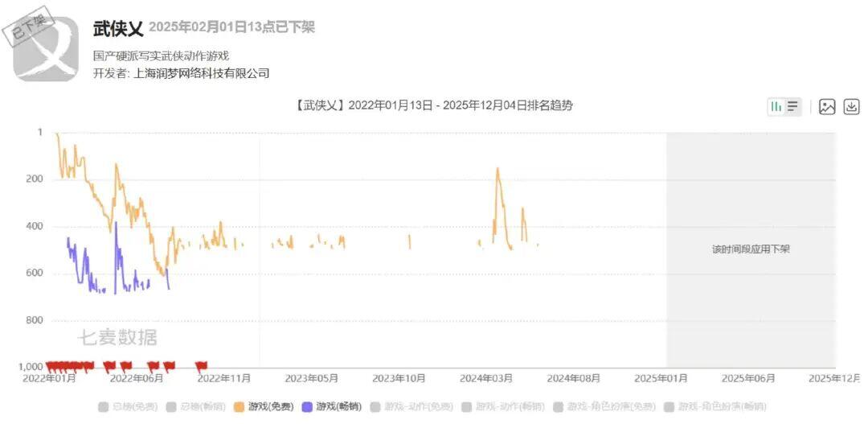This screenshot has width=868, height=424.
Task: Click the last red flag before 2022年11月
Action: [202, 365]
